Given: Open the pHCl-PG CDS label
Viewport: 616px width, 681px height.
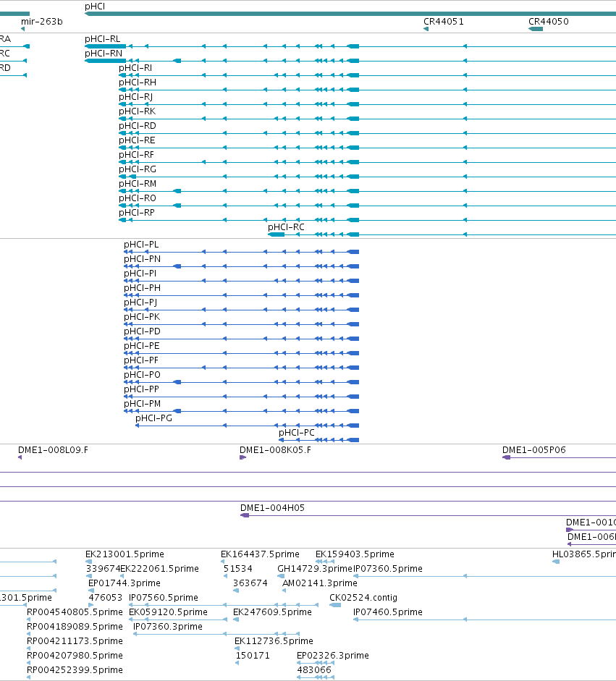Looking at the screenshot, I should click(153, 418).
